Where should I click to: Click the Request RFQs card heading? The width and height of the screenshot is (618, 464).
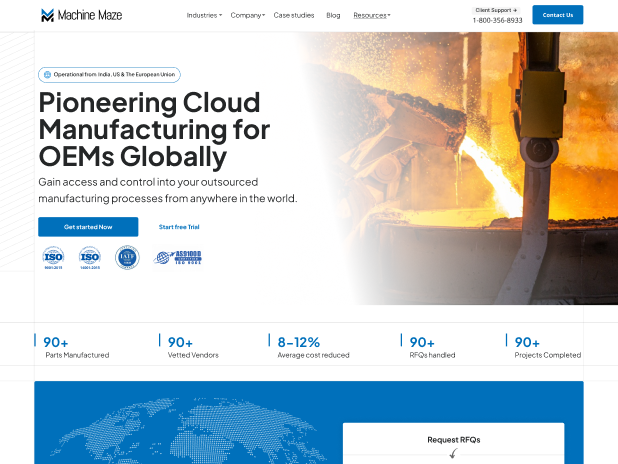(453, 440)
